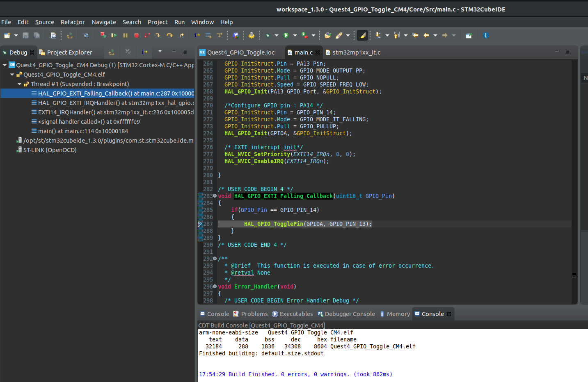Open the Debugger Console tab
The image size is (588, 382).
[346, 314]
